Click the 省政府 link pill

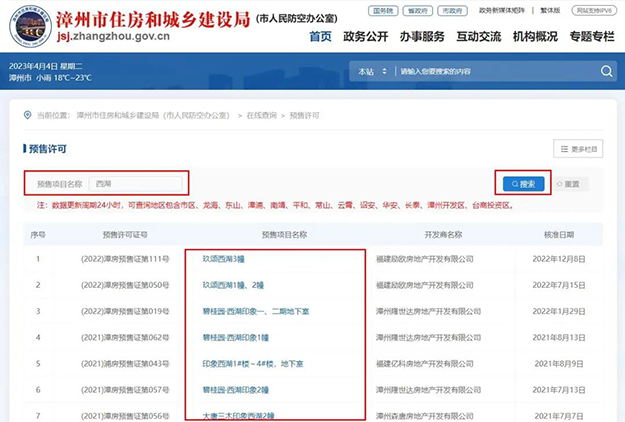pos(418,11)
